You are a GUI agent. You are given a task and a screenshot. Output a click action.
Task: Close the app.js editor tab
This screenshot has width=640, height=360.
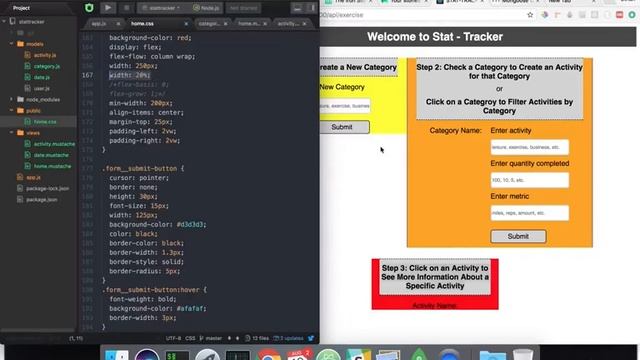(x=118, y=24)
